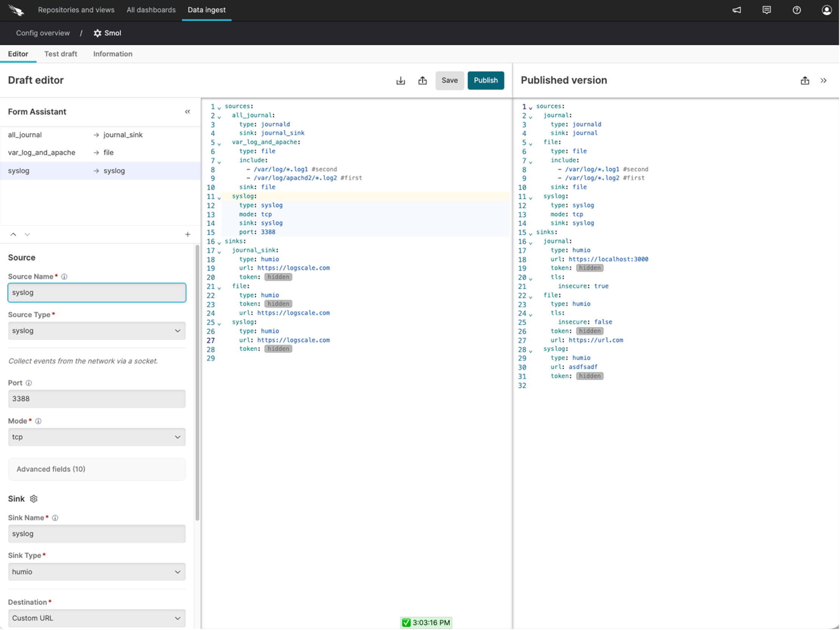Click the Smol breadcrumb label
The height and width of the screenshot is (630, 840).
click(113, 33)
